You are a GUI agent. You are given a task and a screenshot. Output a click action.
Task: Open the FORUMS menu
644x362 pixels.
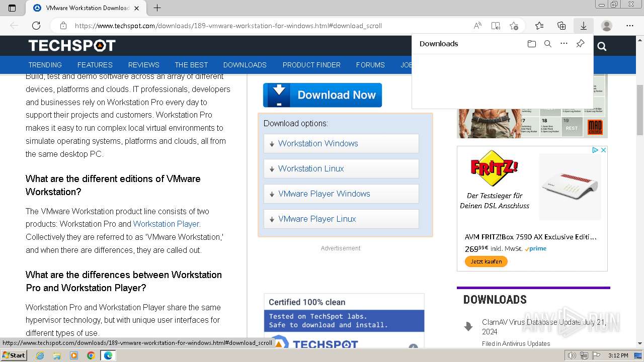[370, 65]
